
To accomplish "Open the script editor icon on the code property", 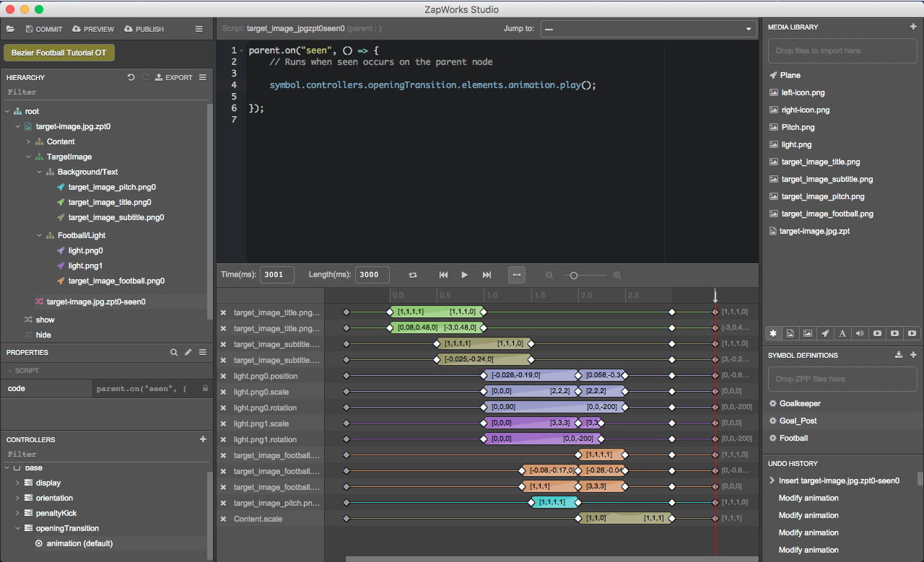I will coord(188,352).
